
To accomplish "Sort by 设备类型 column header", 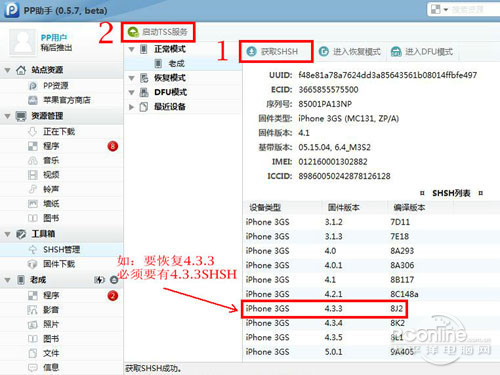I will pos(265,207).
